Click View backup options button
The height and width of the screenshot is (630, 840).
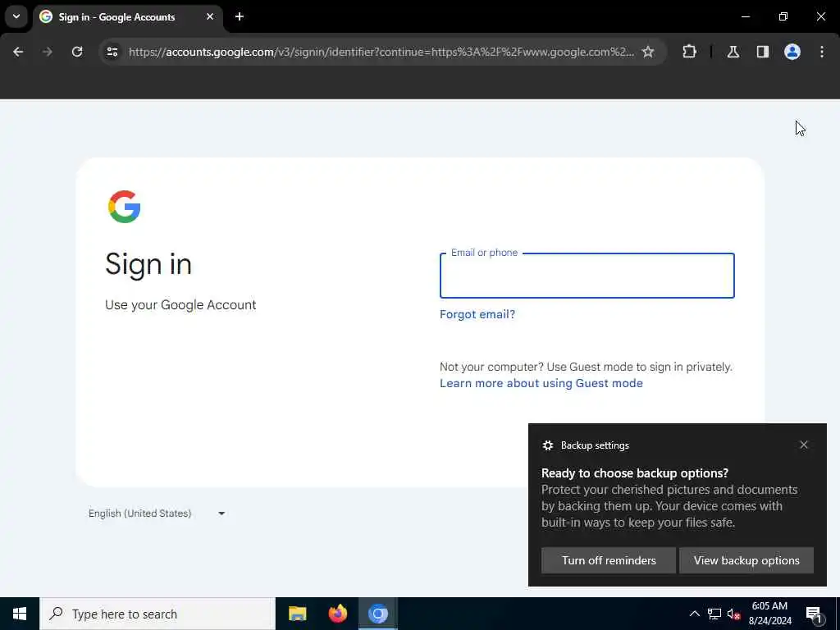click(x=746, y=560)
